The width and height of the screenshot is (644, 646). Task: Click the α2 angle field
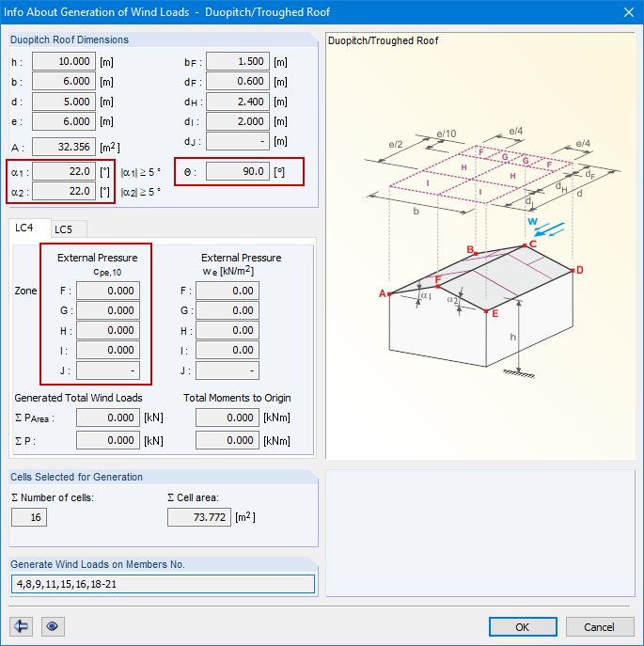(64, 191)
